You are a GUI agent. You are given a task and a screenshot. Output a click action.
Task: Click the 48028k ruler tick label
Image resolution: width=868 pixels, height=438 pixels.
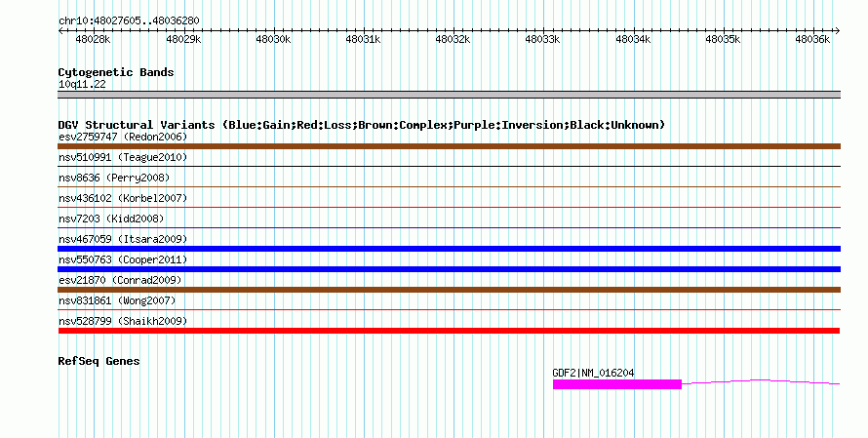coord(93,39)
